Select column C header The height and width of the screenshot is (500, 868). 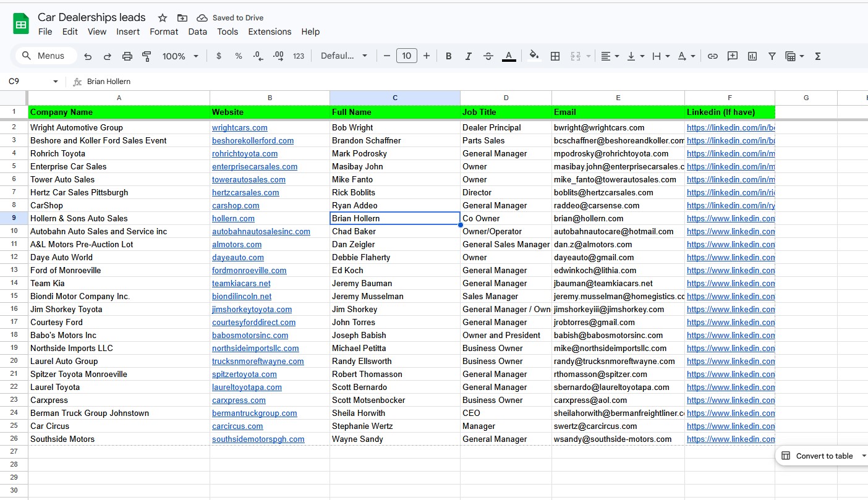[395, 98]
